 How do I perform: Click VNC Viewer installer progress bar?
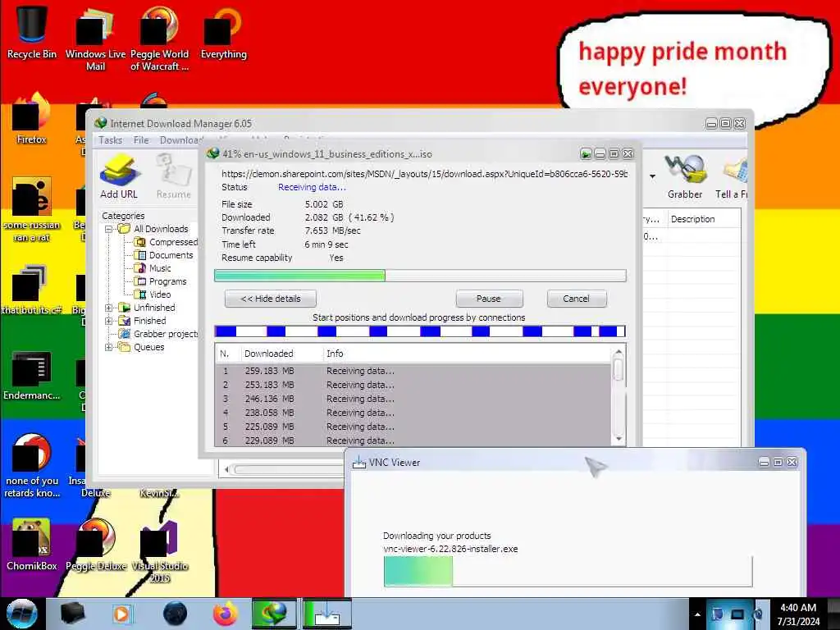click(x=568, y=572)
